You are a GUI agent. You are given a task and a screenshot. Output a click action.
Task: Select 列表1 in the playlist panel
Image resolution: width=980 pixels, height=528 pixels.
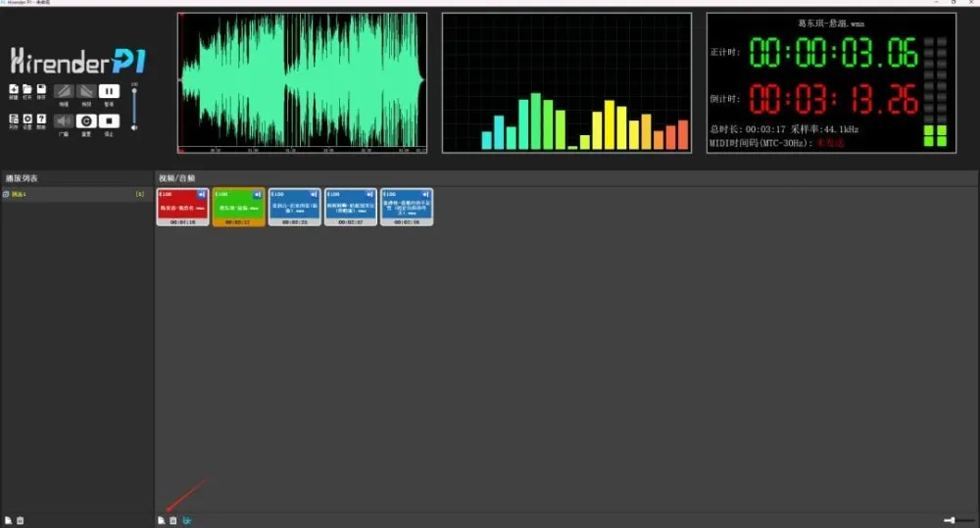(x=20, y=195)
